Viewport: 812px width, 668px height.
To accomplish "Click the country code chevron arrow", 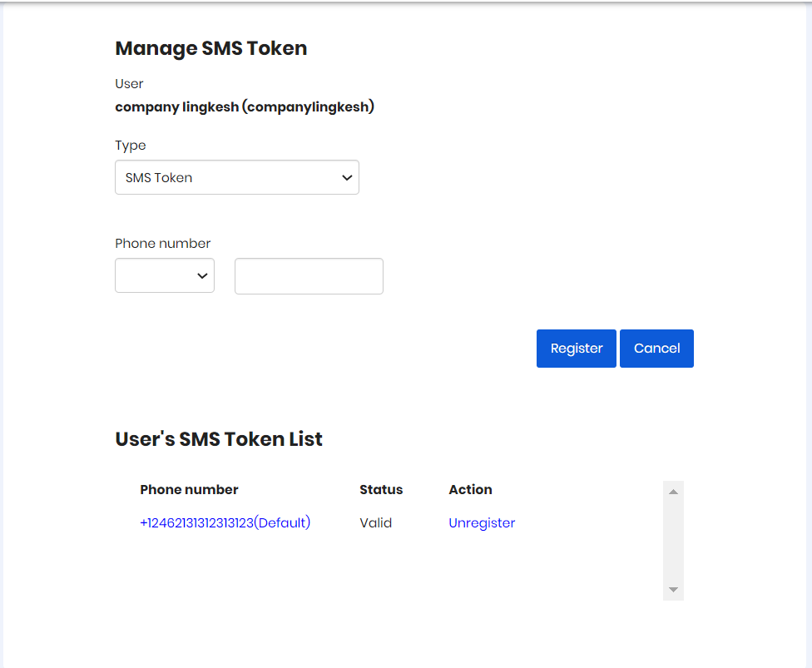I will pyautogui.click(x=202, y=276).
